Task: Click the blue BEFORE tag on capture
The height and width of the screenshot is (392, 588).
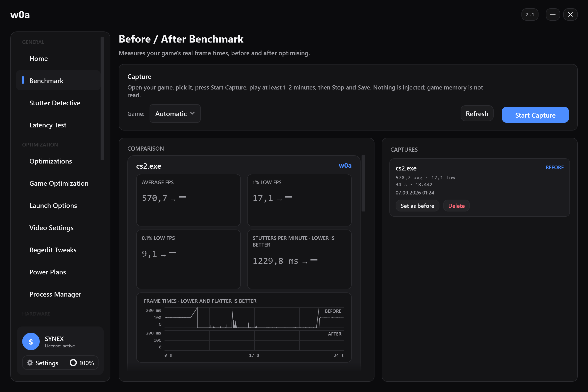Action: pyautogui.click(x=554, y=167)
